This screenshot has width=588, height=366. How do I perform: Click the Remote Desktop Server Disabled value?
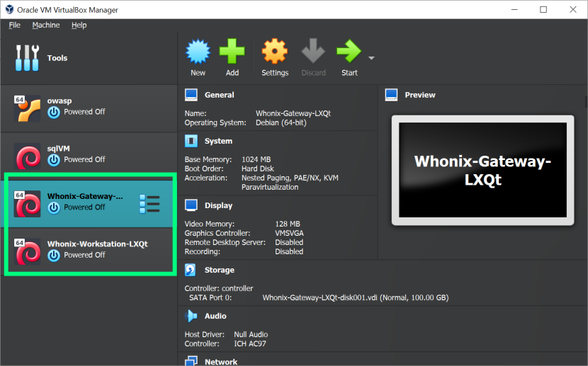289,242
